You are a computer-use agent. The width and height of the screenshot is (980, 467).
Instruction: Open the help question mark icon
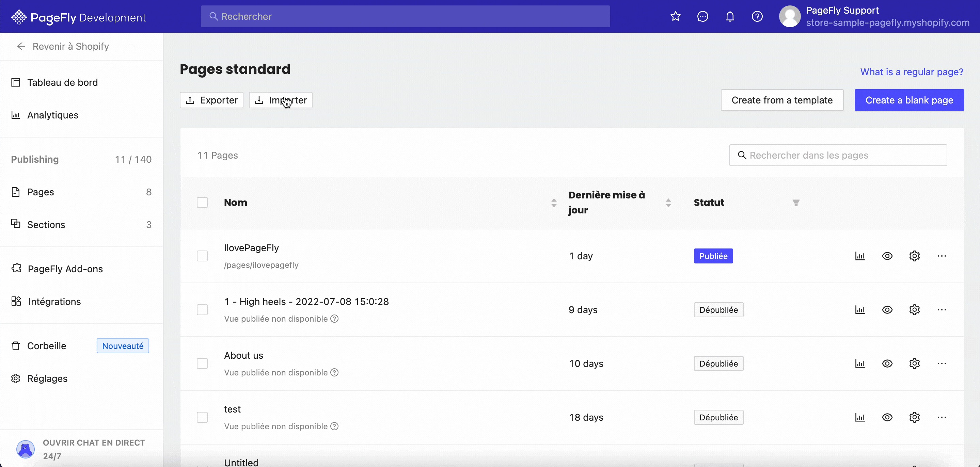pos(757,16)
